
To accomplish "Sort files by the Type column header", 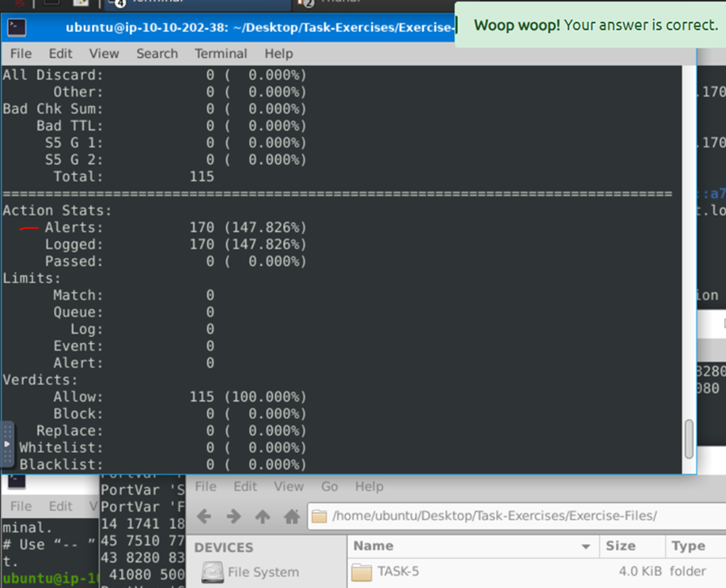I will (x=696, y=546).
